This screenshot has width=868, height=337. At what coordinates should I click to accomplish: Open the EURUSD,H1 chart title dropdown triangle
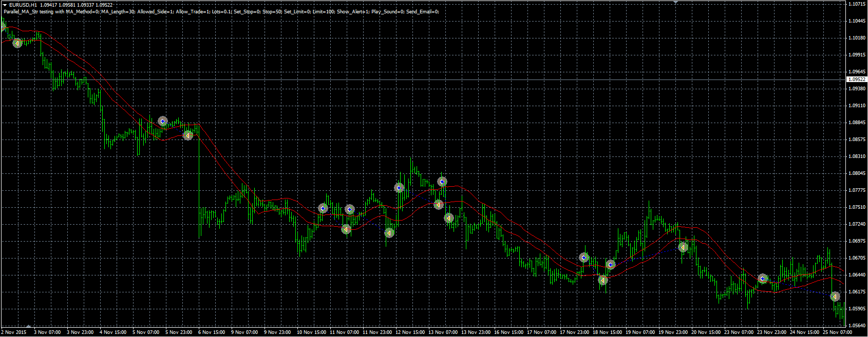[5, 5]
